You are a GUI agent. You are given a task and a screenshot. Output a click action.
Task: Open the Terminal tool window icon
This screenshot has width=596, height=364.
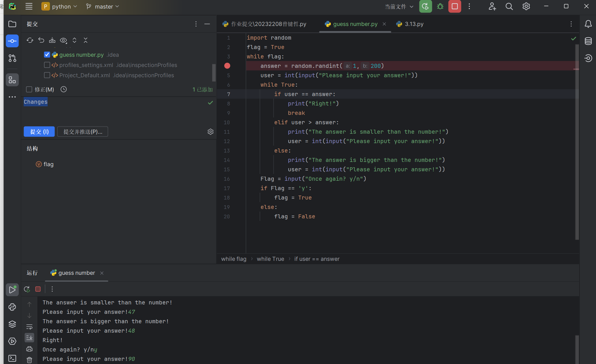point(12,358)
